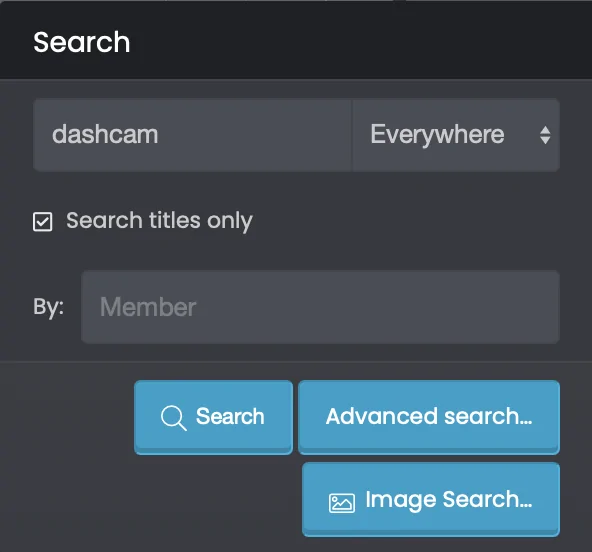Click the 'Search titles only' label text
This screenshot has height=552, width=592.
(x=159, y=220)
